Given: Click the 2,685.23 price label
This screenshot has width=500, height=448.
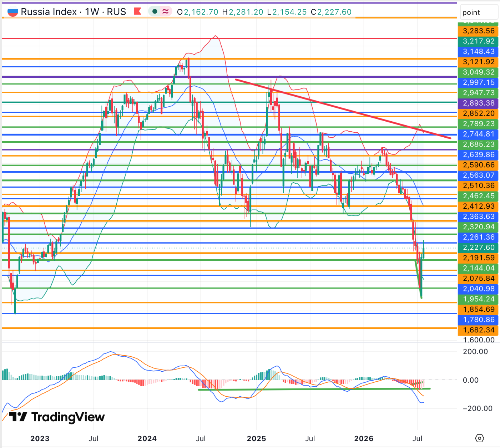Looking at the screenshot, I should (478, 144).
